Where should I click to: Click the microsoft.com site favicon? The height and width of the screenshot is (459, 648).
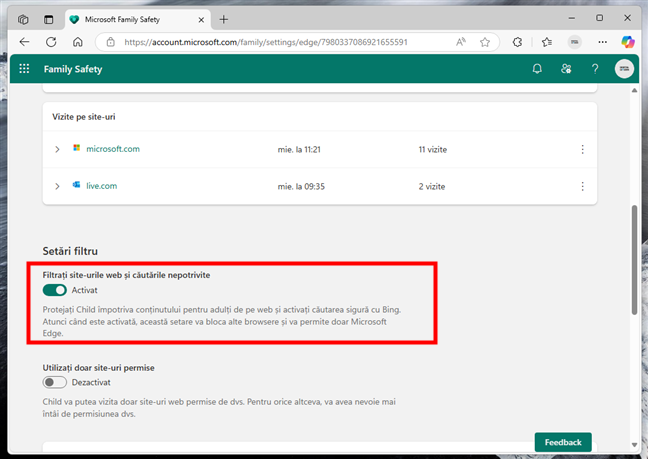[76, 148]
